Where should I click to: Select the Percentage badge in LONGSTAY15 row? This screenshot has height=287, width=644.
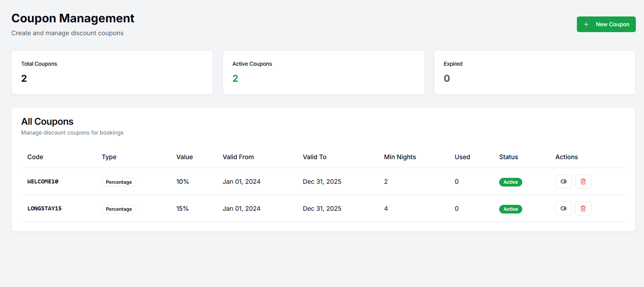(x=119, y=209)
